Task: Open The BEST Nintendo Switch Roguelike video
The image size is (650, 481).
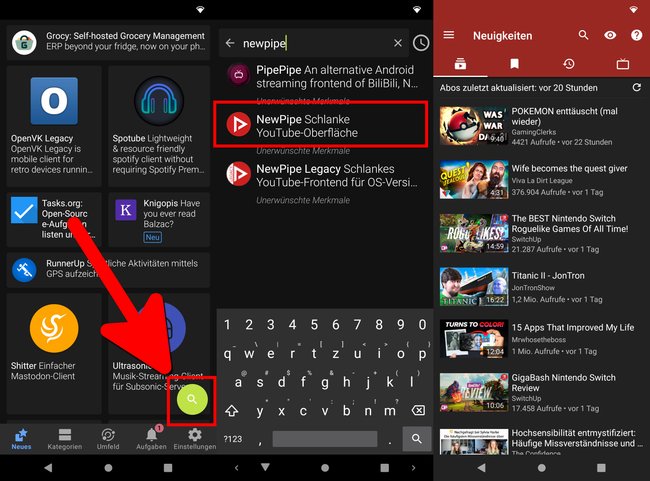Action: click(x=542, y=233)
